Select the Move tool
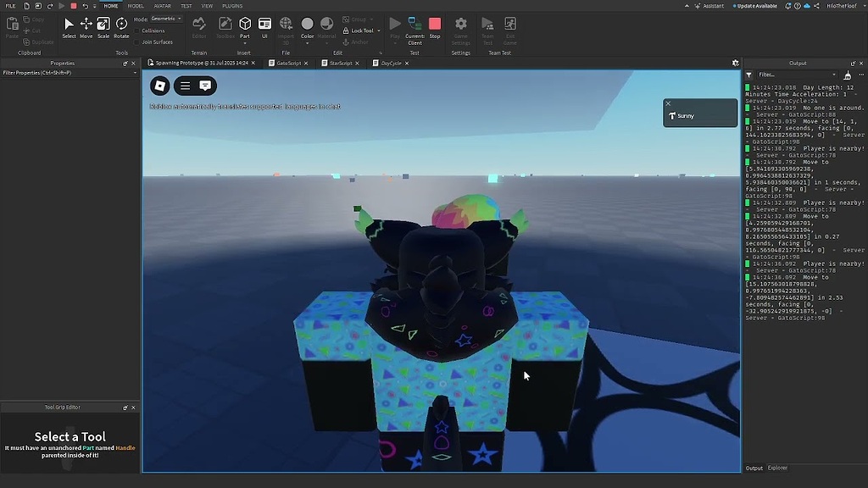The width and height of the screenshot is (868, 488). pyautogui.click(x=86, y=25)
